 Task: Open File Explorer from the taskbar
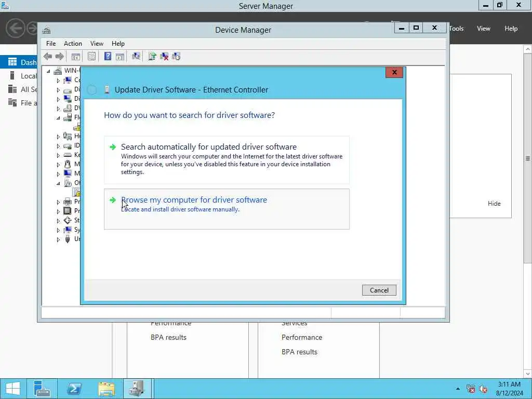tap(106, 389)
